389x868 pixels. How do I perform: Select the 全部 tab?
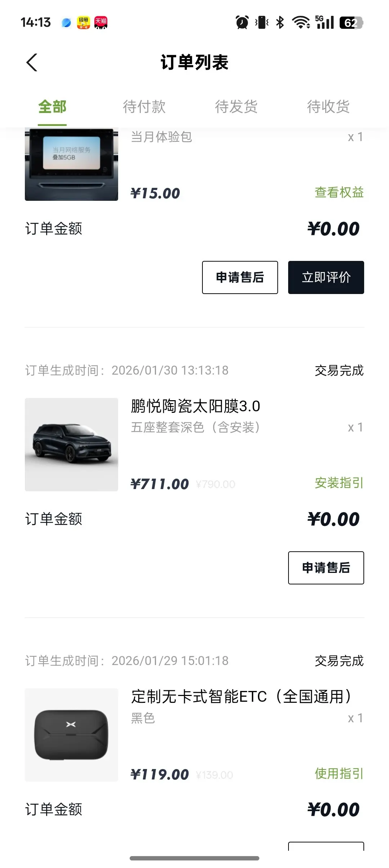click(x=52, y=107)
